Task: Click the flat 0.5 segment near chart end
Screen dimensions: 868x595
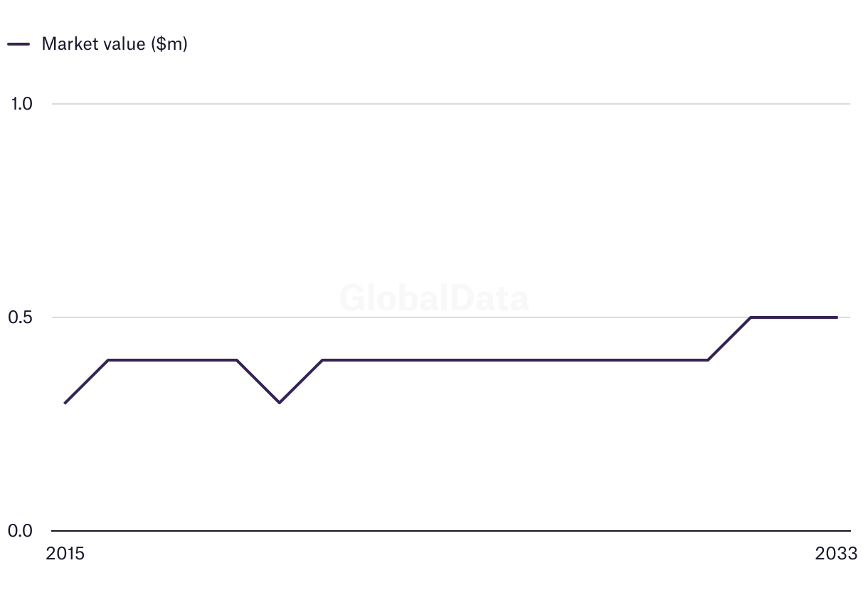Action: 794,317
